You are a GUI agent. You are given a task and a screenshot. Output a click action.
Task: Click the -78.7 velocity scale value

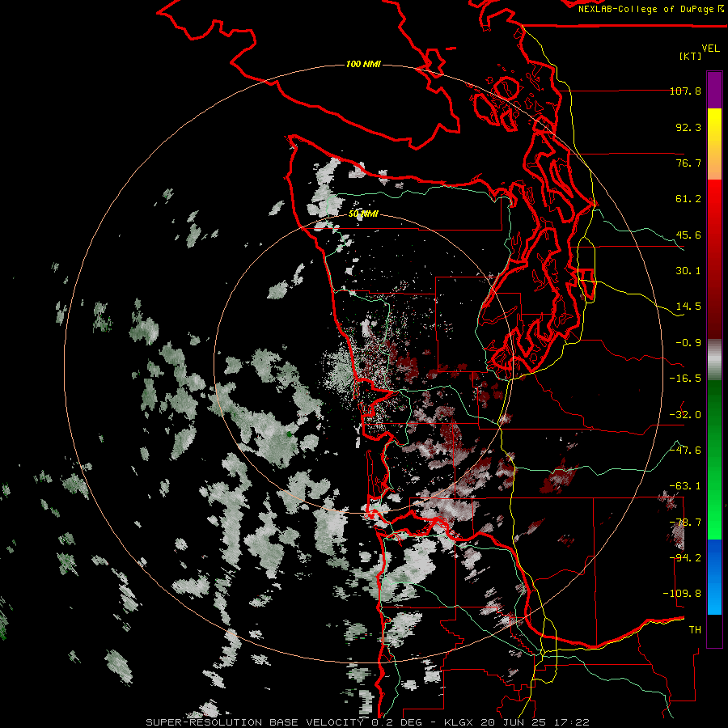(685, 523)
